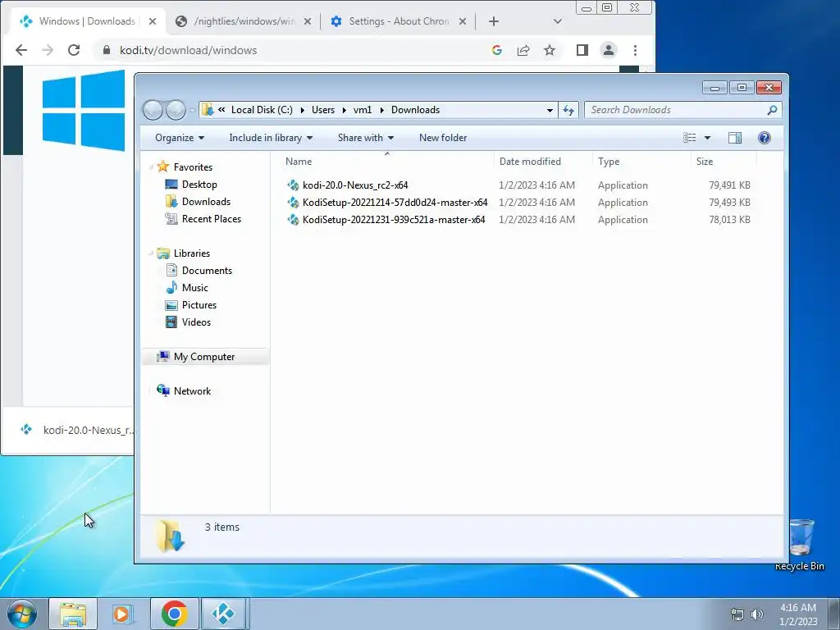Open the Pictures library
The width and height of the screenshot is (840, 630).
(x=199, y=305)
